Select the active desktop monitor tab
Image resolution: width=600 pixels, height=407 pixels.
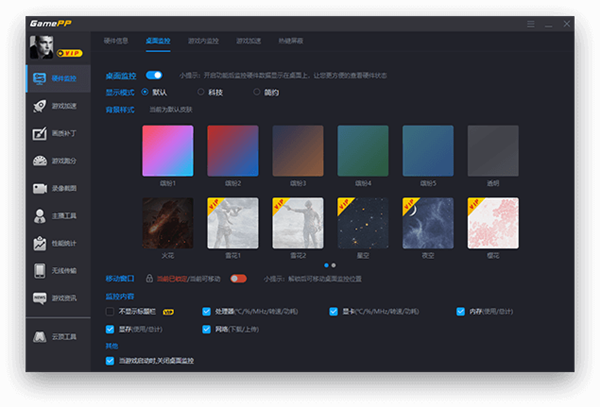click(158, 41)
